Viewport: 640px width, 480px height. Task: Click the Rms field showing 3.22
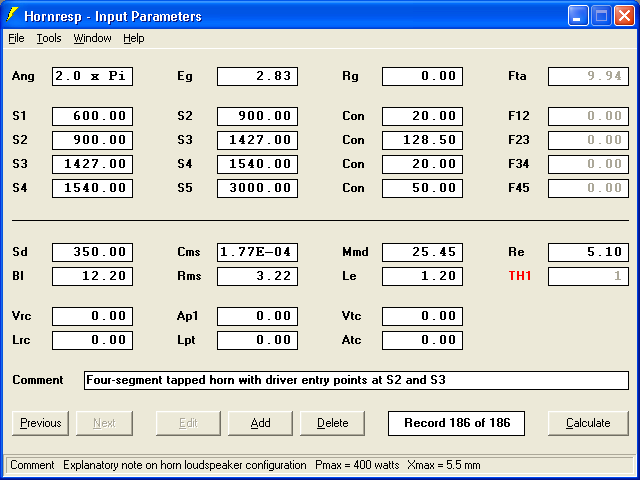(258, 276)
